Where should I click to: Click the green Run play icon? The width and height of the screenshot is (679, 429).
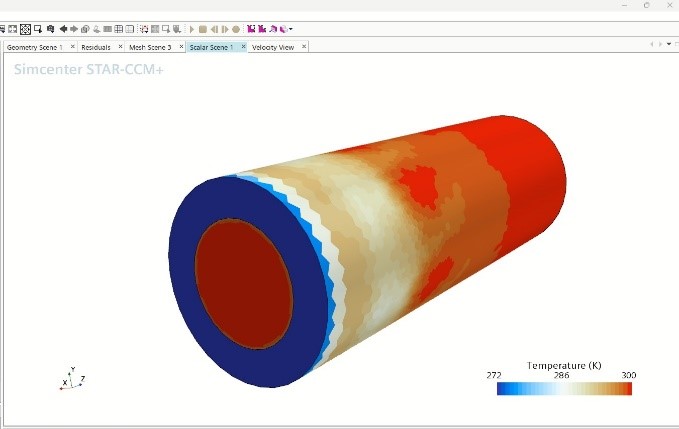tap(191, 29)
